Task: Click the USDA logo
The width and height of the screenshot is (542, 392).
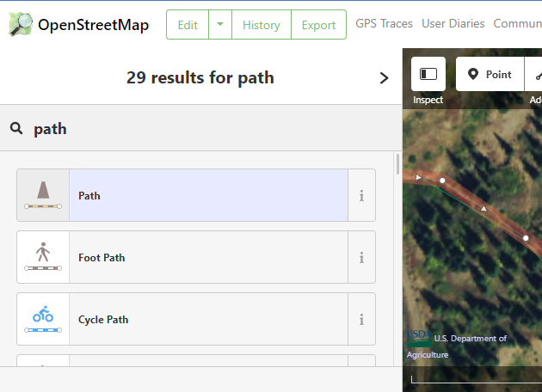Action: (419, 338)
